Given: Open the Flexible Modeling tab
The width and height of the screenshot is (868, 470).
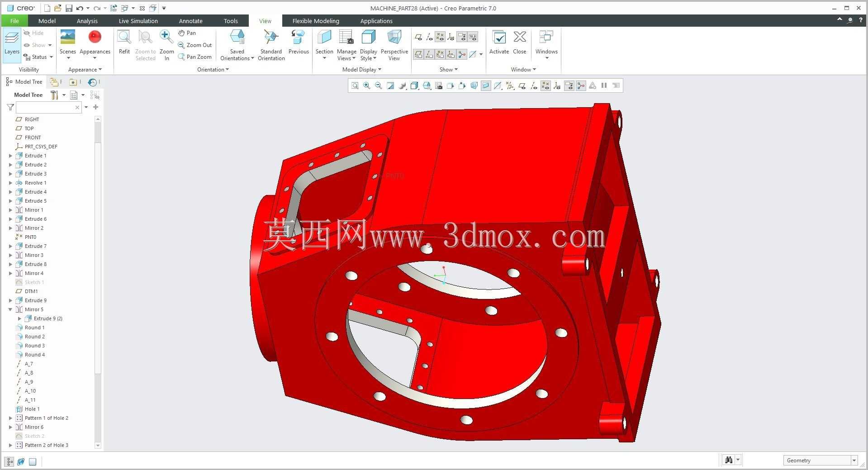Looking at the screenshot, I should (x=316, y=21).
